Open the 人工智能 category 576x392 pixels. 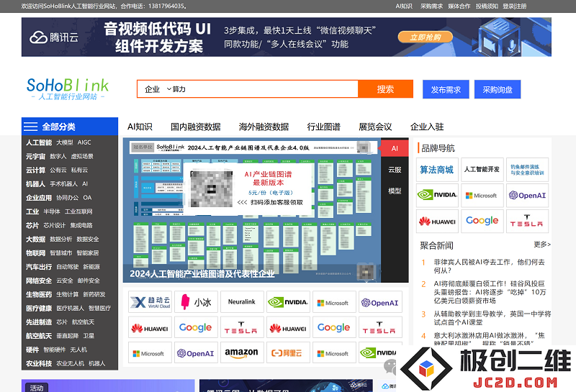pyautogui.click(x=39, y=142)
